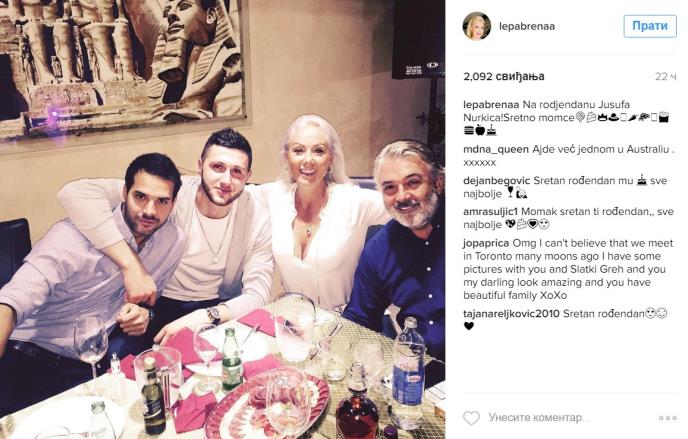688x439 pixels.
Task: Open lepabrenaa profile avatar picture
Action: coord(477,26)
